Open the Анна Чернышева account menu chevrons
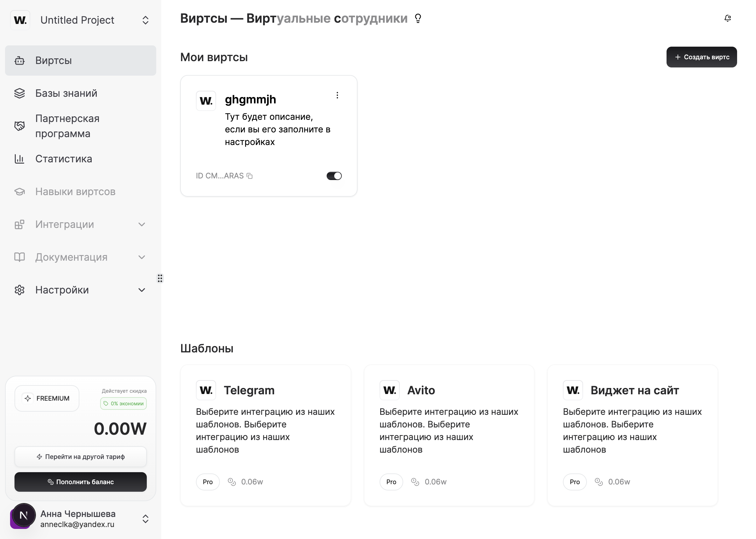Image resolution: width=756 pixels, height=539 pixels. 145,519
